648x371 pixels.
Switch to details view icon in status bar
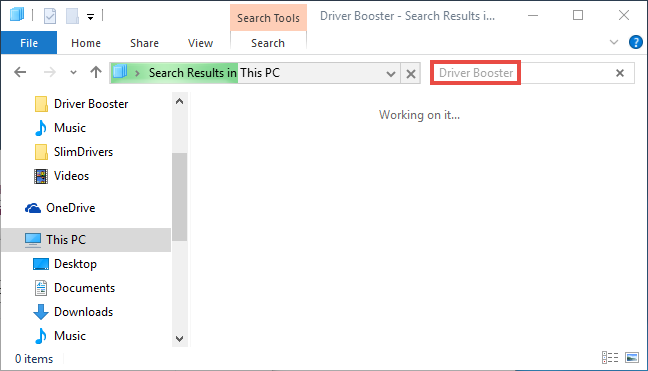(x=610, y=357)
